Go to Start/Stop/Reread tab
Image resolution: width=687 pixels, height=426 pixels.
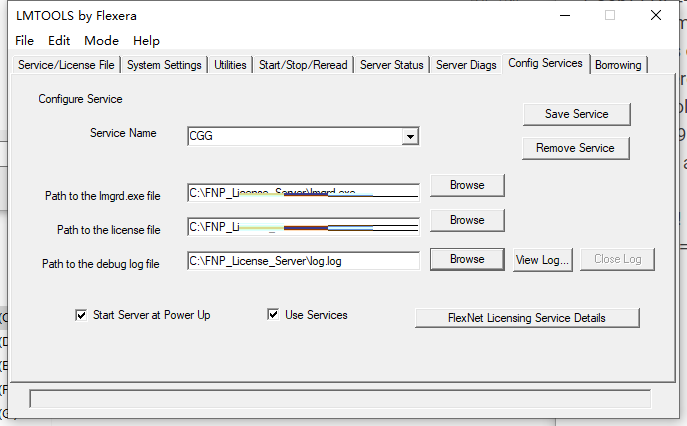tap(303, 65)
